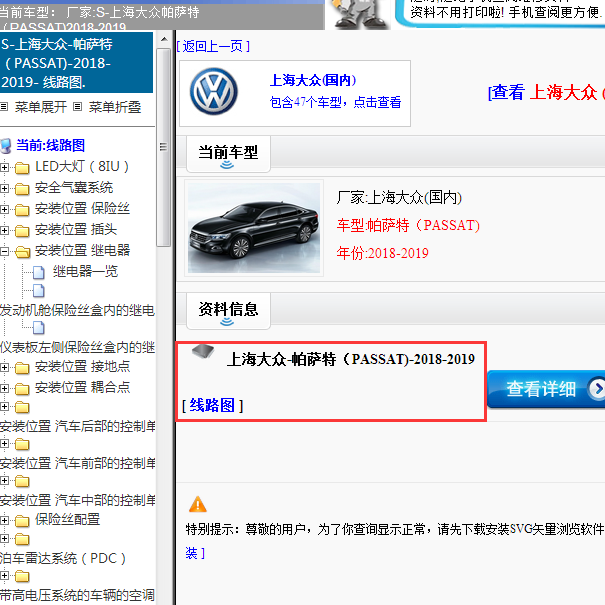This screenshot has height=605, width=605.
Task: Select 继电器一览 tree item
Action: 85,272
